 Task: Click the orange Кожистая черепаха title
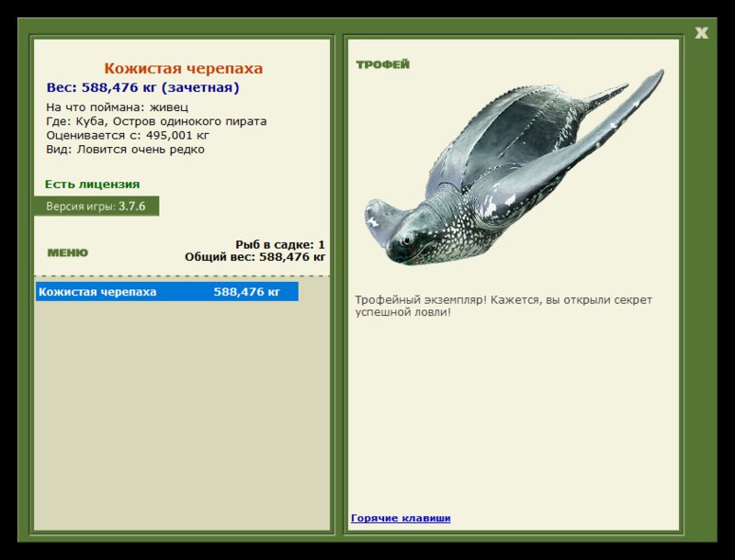[x=183, y=68]
